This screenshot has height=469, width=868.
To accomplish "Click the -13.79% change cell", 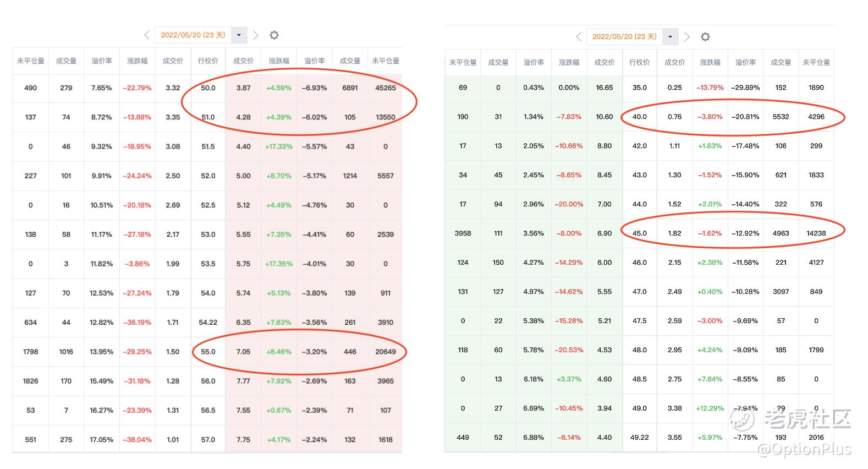I will [710, 88].
